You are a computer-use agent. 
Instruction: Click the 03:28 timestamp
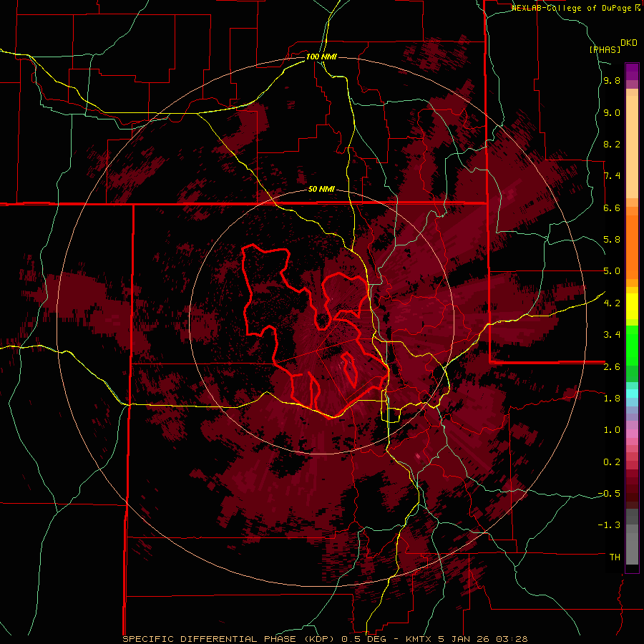click(511, 639)
